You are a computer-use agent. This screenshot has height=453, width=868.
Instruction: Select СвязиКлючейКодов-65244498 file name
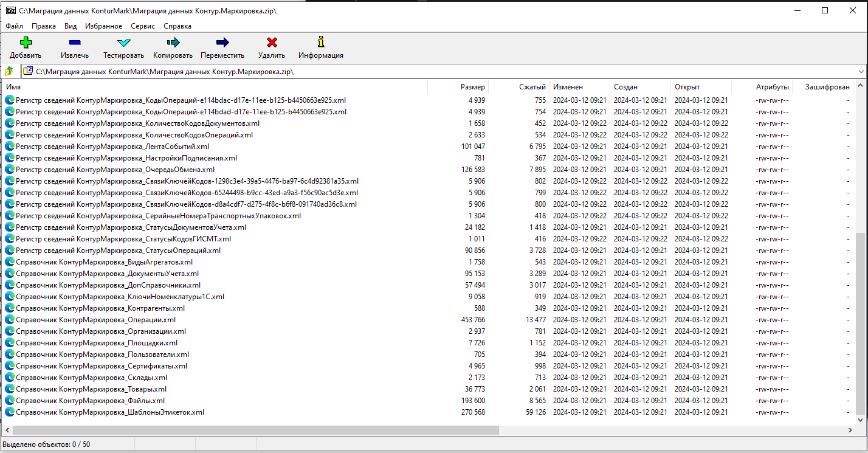point(187,193)
